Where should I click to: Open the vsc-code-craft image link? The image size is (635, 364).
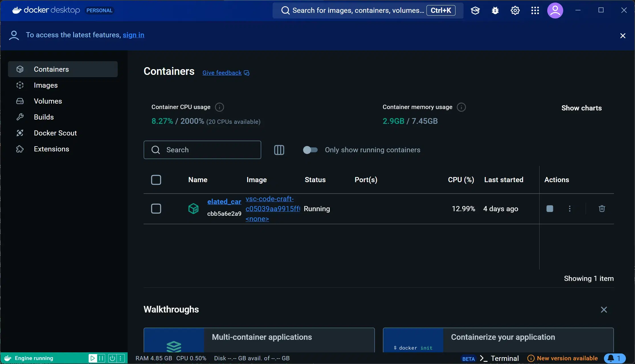(x=273, y=209)
